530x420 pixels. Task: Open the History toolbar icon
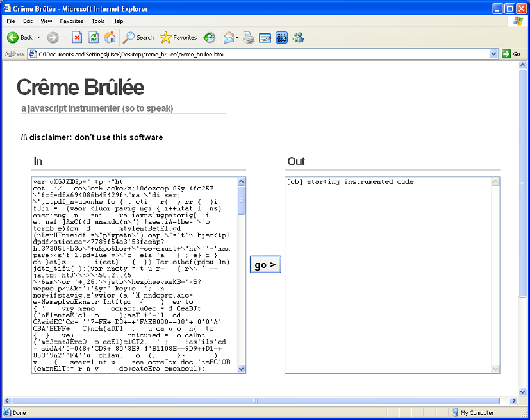[x=210, y=37]
